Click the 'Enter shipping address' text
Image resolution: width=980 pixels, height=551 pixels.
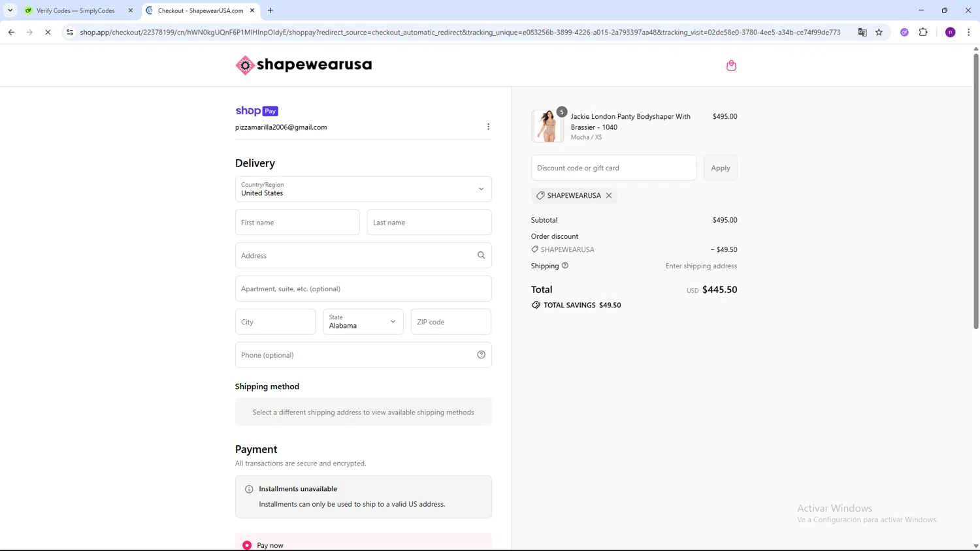click(x=701, y=266)
